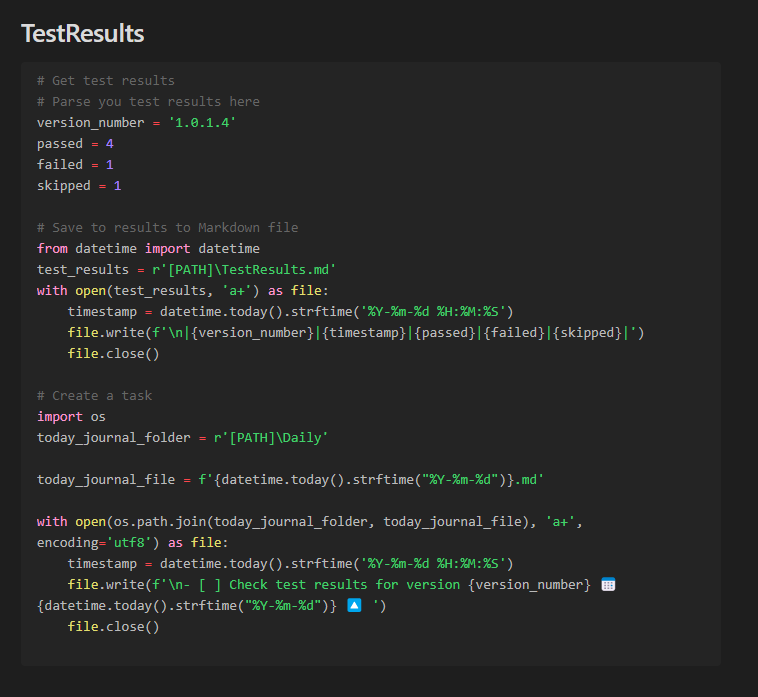Click the today_journal_folder assignment line
The width and height of the screenshot is (758, 697).
tap(182, 437)
